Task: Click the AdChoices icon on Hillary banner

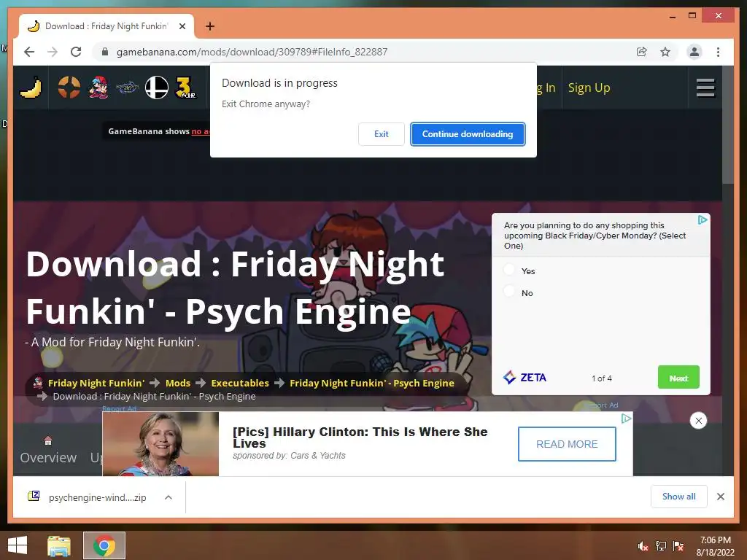Action: click(x=626, y=419)
